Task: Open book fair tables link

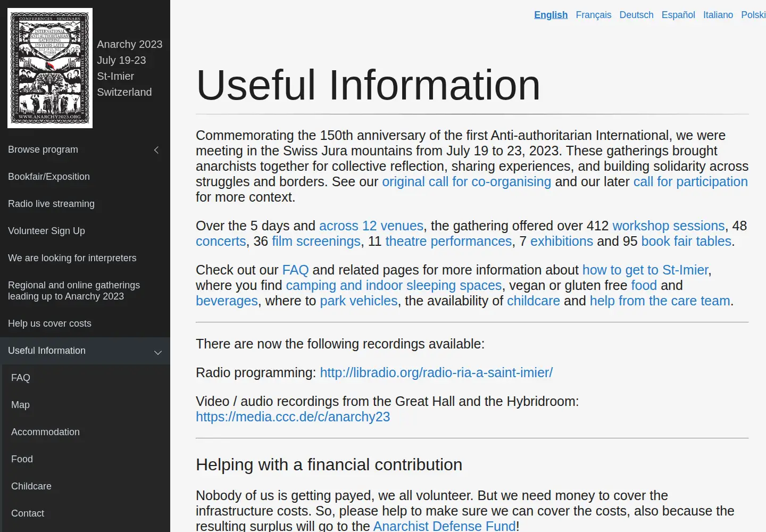Action: [686, 241]
